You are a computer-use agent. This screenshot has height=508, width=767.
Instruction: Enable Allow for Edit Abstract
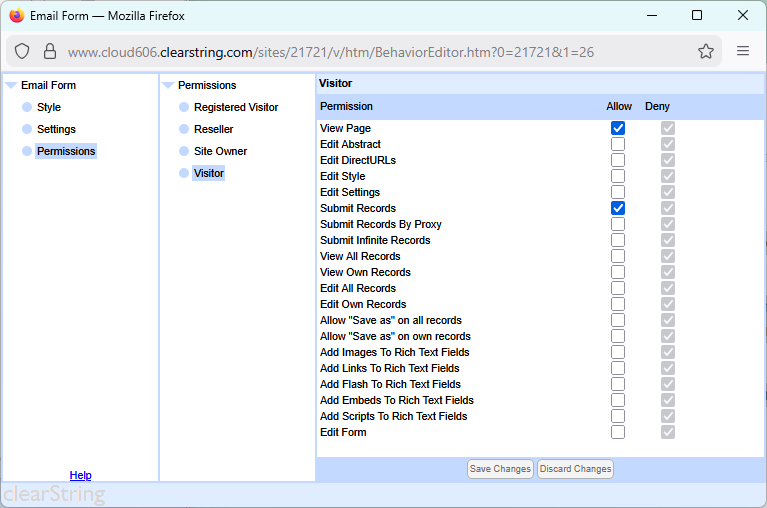pos(618,144)
